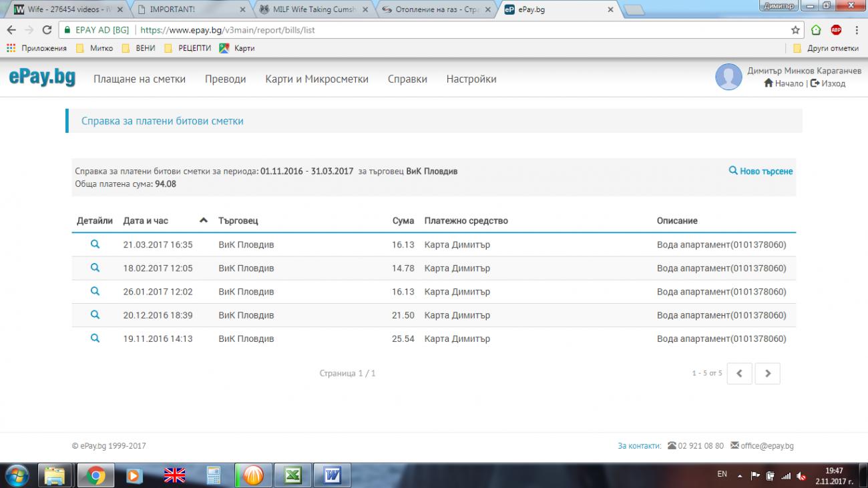The width and height of the screenshot is (868, 488).
Task: Click the Платежно средство column header
Action: [466, 220]
